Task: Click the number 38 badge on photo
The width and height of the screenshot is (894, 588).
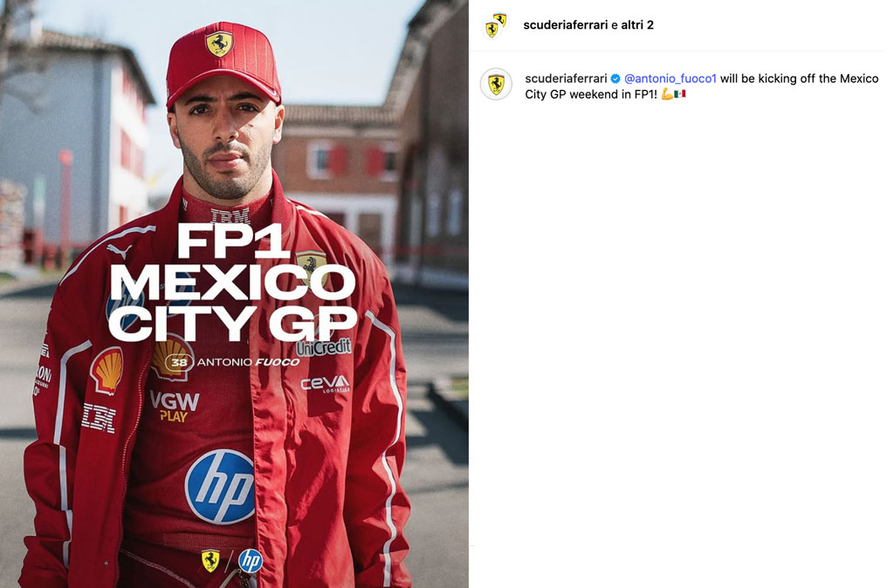Action: (179, 362)
